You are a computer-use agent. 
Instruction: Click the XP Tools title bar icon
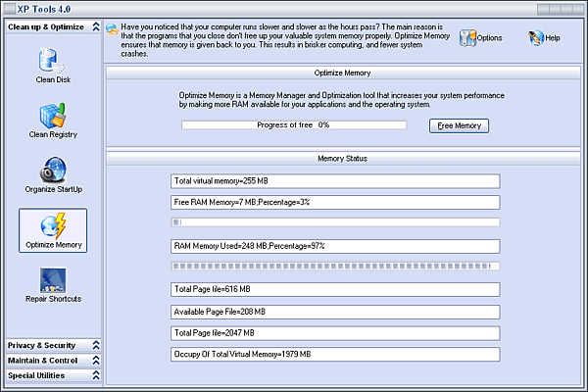(10, 9)
